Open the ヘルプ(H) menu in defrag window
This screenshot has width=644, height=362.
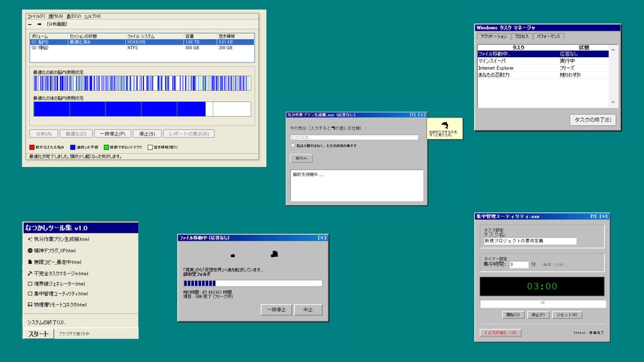point(92,16)
